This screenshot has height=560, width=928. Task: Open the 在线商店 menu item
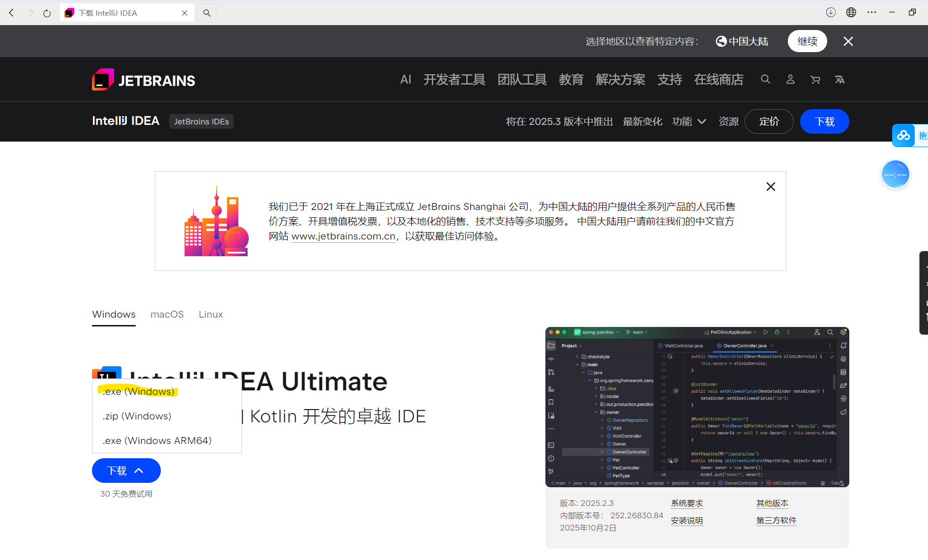718,79
